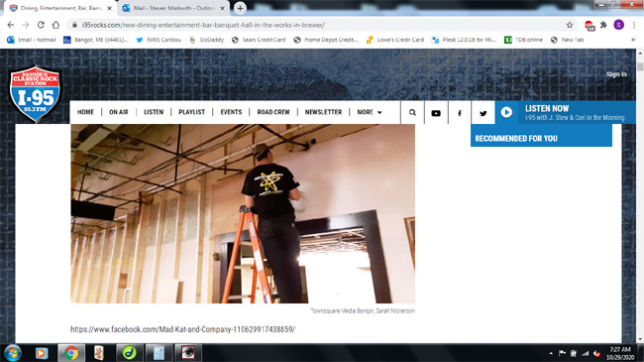This screenshot has height=362, width=644.
Task: Open the Mad-Kat-and-Company Facebook URL
Action: pos(182,329)
